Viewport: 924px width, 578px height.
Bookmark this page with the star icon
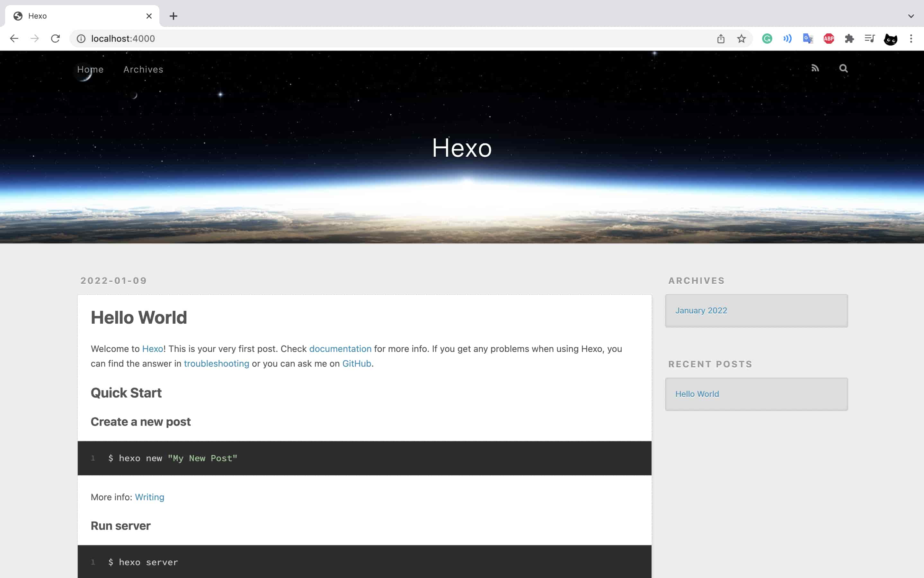click(x=741, y=39)
